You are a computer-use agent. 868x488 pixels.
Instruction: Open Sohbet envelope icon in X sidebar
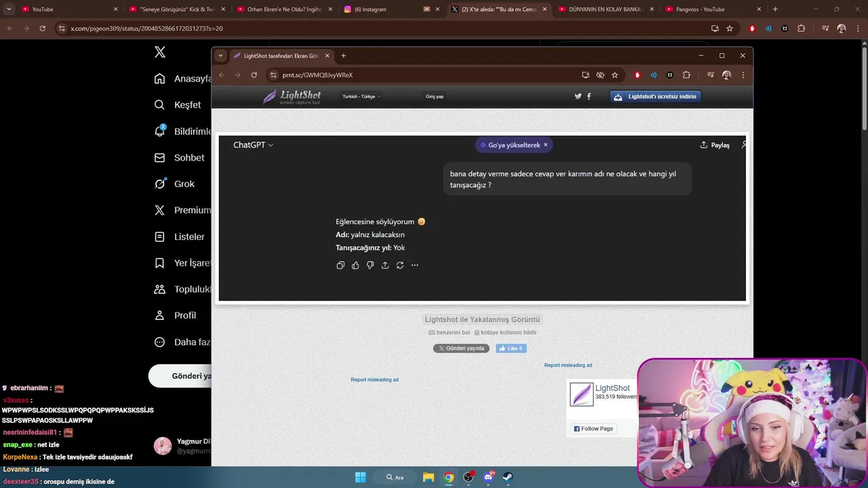pos(159,157)
